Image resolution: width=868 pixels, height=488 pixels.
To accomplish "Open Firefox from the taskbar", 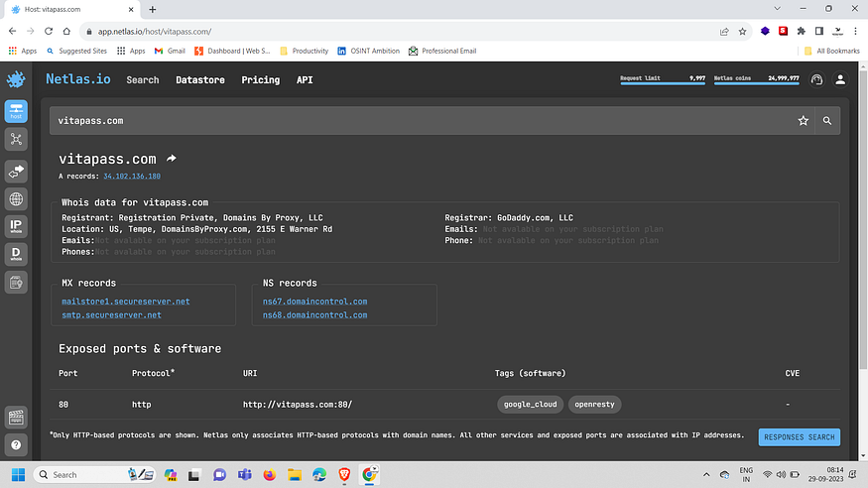I will (x=270, y=475).
